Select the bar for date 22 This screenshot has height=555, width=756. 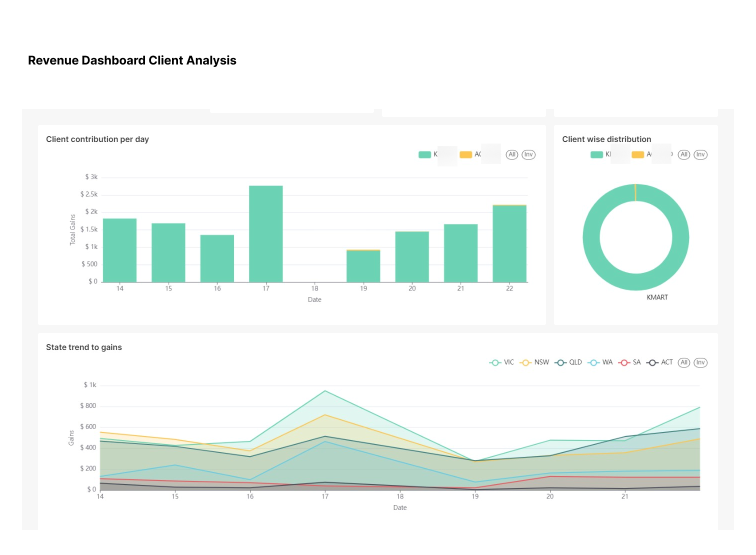point(509,243)
